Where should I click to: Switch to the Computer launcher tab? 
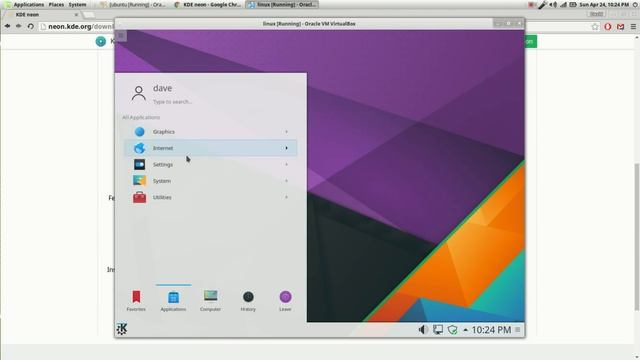point(211,300)
